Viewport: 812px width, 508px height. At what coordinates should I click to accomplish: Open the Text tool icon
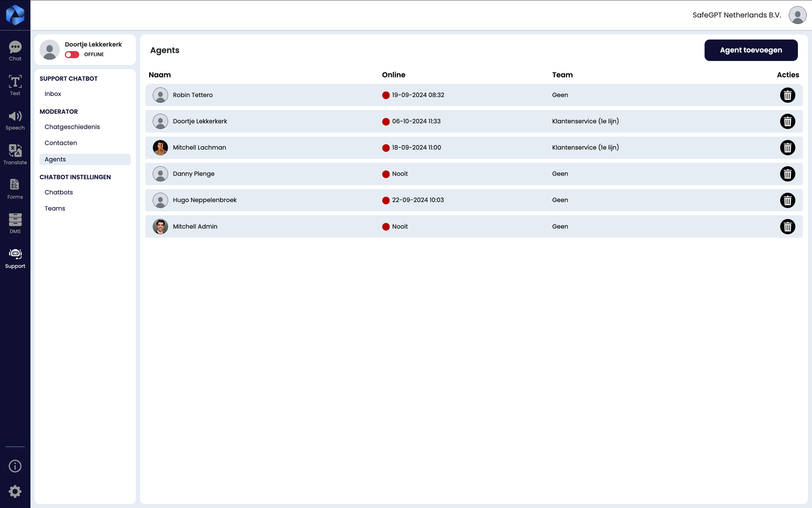click(x=15, y=85)
